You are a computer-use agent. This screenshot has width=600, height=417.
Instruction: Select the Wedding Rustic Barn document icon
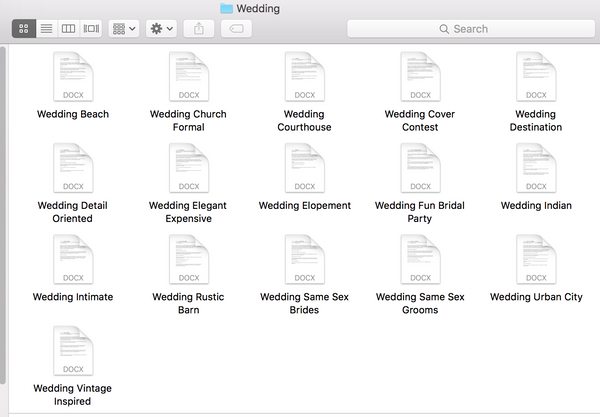click(x=189, y=259)
